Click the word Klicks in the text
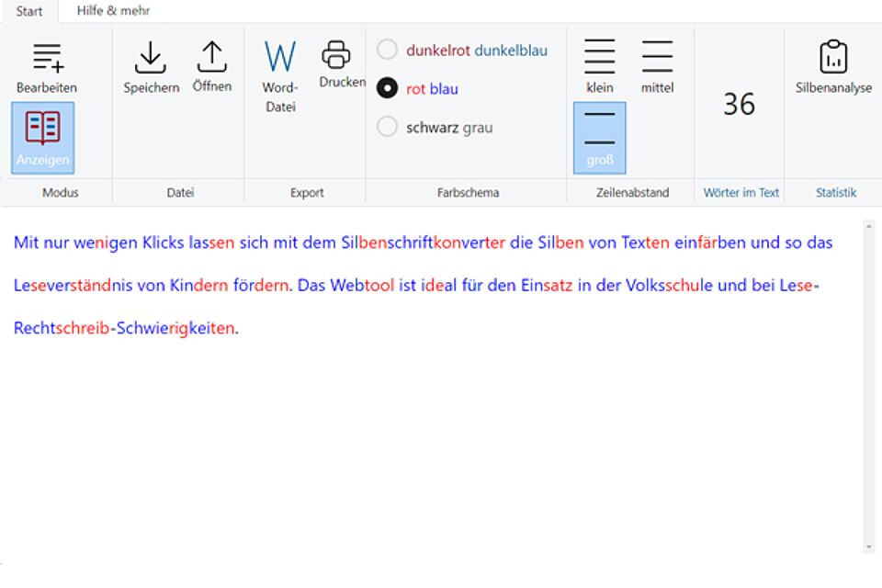The height and width of the screenshot is (588, 882). point(164,243)
